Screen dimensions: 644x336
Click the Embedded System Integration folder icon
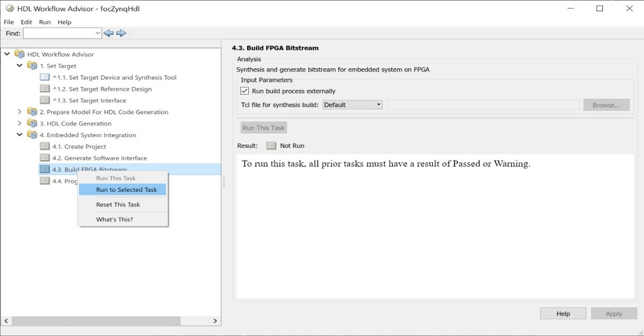(32, 135)
